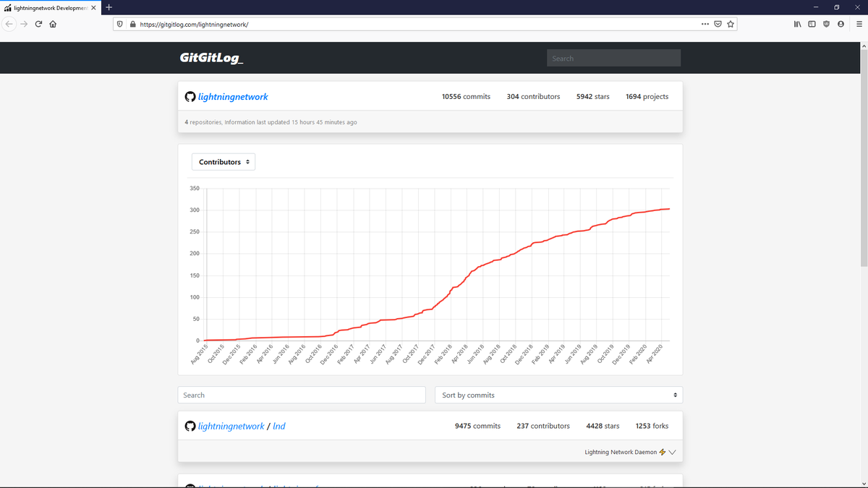Click the 304 contributors statistic
The width and height of the screenshot is (868, 488).
click(x=533, y=97)
